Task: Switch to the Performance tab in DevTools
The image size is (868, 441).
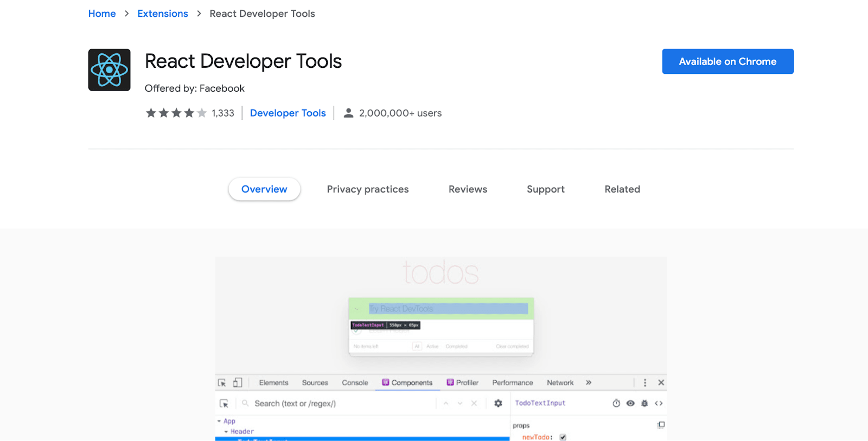Action: click(513, 382)
